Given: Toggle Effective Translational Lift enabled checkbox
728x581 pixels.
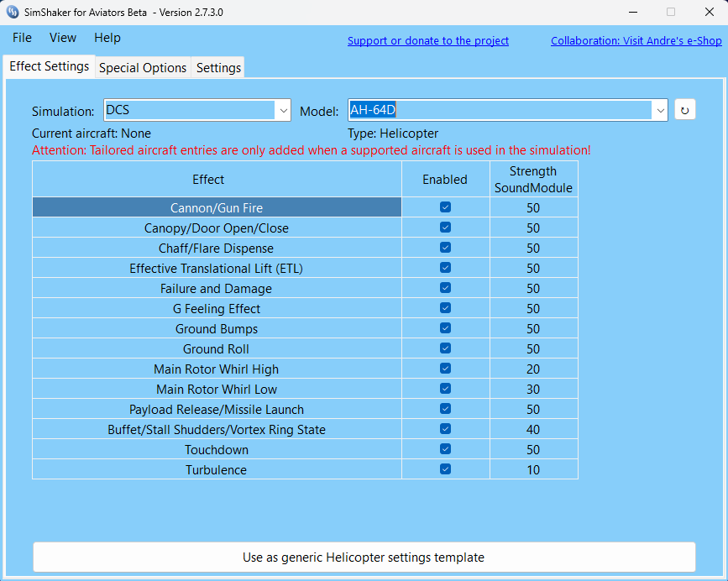Looking at the screenshot, I should [x=445, y=267].
